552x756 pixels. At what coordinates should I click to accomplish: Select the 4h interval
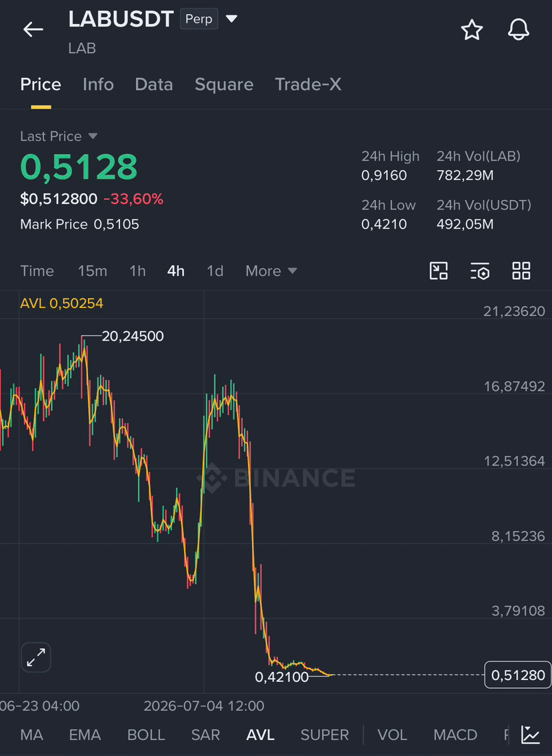point(176,271)
